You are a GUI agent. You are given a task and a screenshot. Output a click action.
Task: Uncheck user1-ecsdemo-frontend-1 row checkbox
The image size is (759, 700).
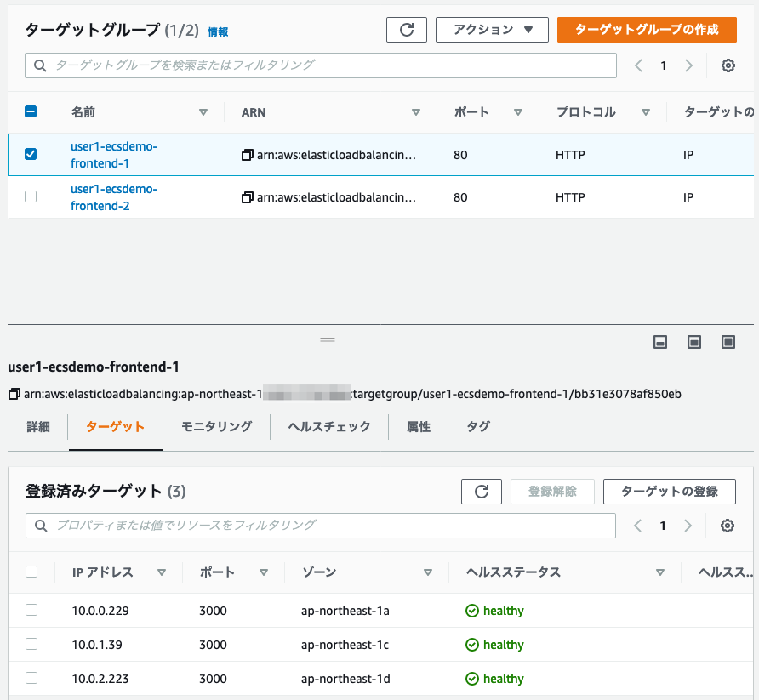click(31, 154)
